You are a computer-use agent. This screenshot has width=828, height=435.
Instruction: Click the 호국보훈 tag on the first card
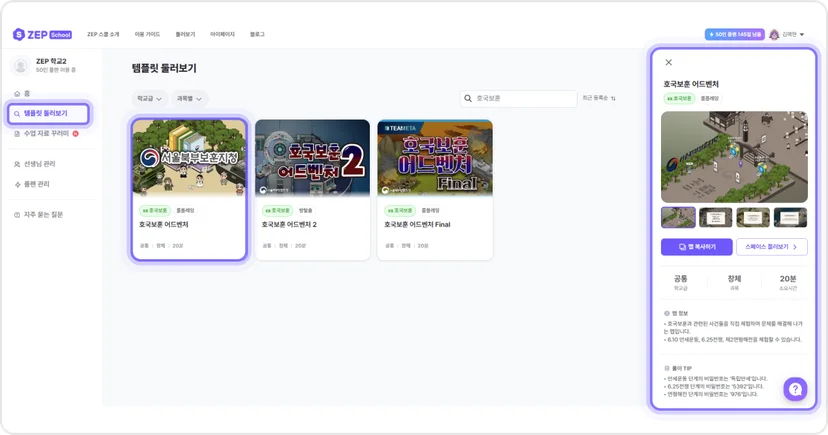click(x=155, y=211)
